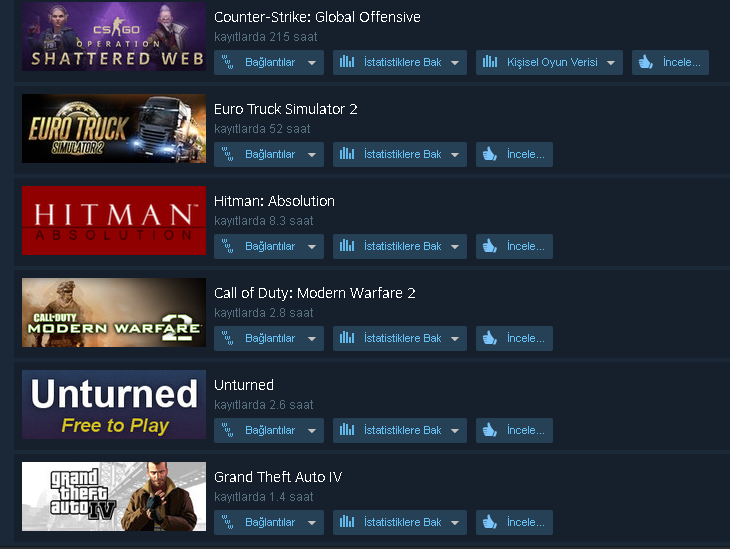Select the Hitman Absolution game banner
730x549 pixels.
(x=114, y=221)
